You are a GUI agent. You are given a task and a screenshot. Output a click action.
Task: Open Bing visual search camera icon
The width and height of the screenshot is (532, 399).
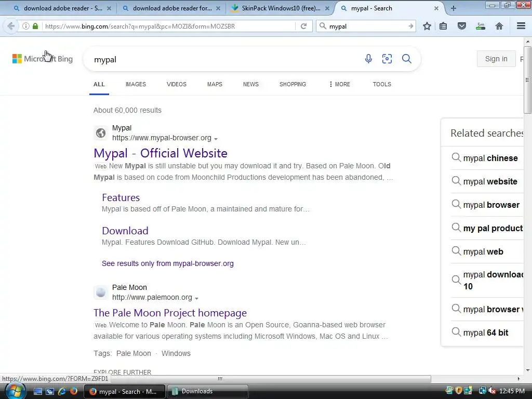click(387, 59)
